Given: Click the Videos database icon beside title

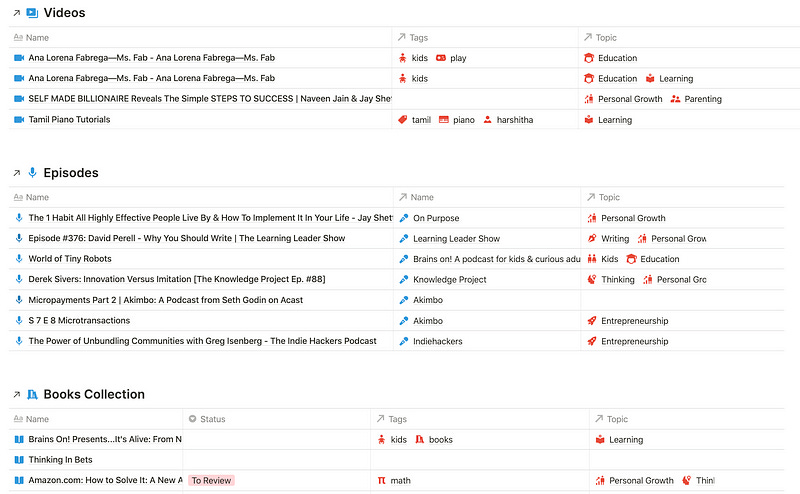Looking at the screenshot, I should coord(32,13).
